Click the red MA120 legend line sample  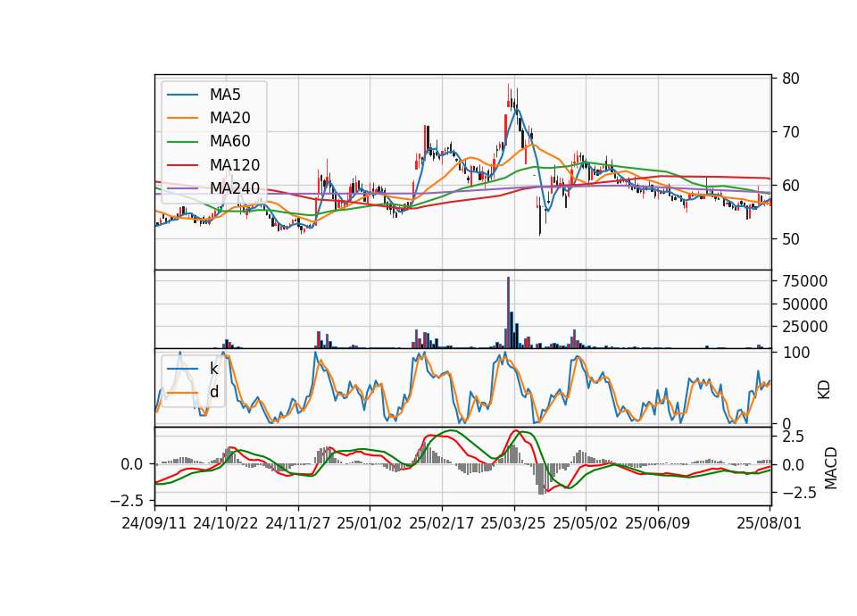(x=182, y=165)
